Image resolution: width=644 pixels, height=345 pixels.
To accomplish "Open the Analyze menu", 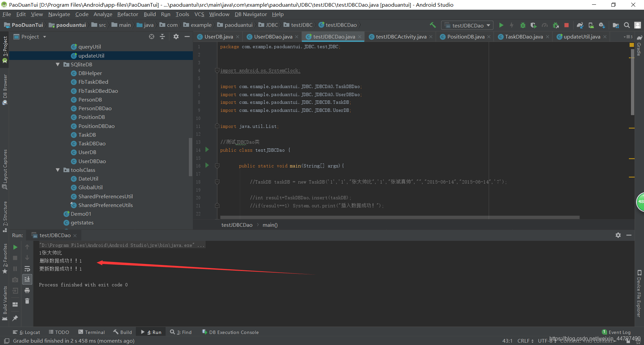I will 103,14.
